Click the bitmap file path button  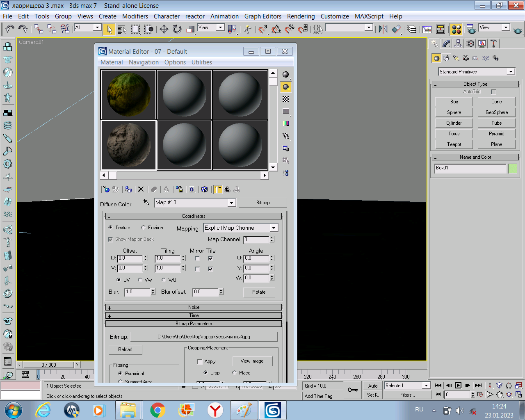pyautogui.click(x=204, y=337)
